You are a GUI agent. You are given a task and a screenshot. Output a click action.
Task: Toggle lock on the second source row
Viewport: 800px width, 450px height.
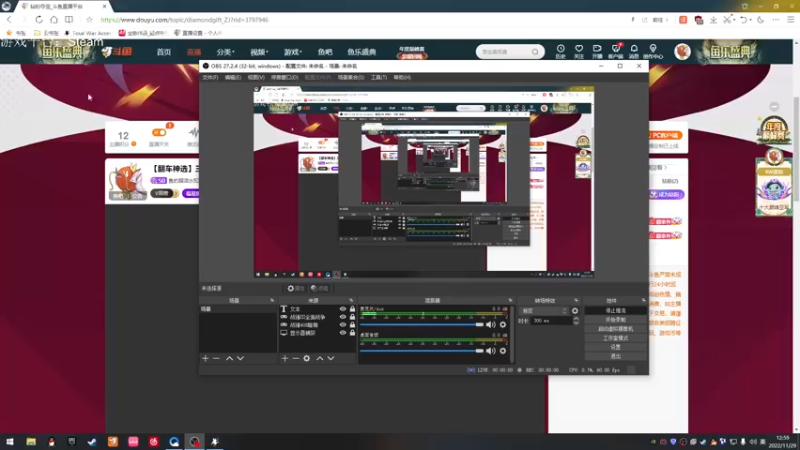point(352,317)
